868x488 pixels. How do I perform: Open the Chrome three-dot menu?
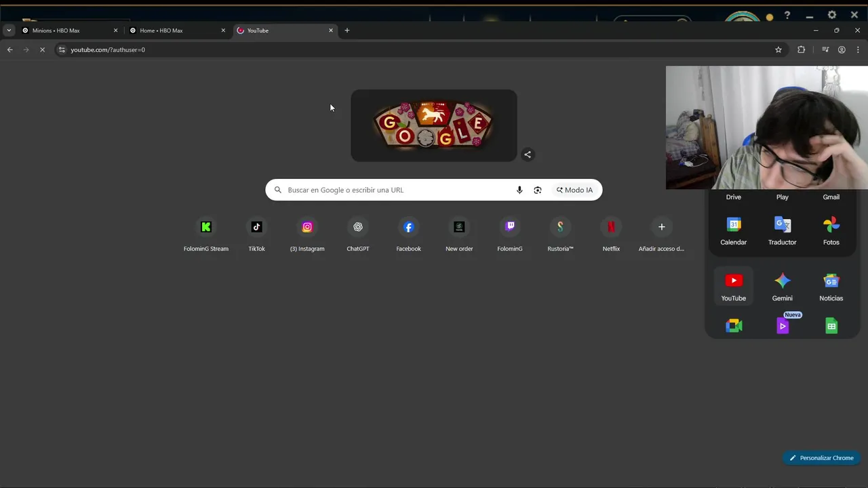(x=858, y=49)
